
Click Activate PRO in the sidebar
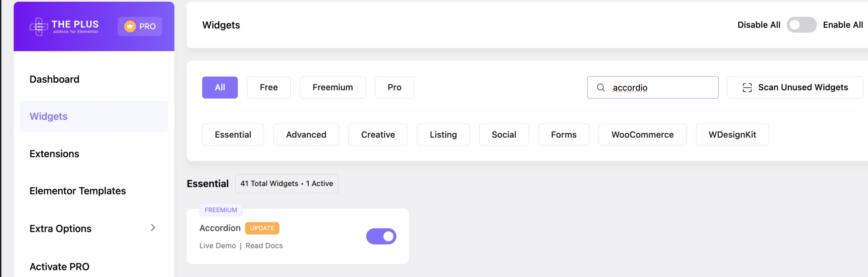pos(60,266)
